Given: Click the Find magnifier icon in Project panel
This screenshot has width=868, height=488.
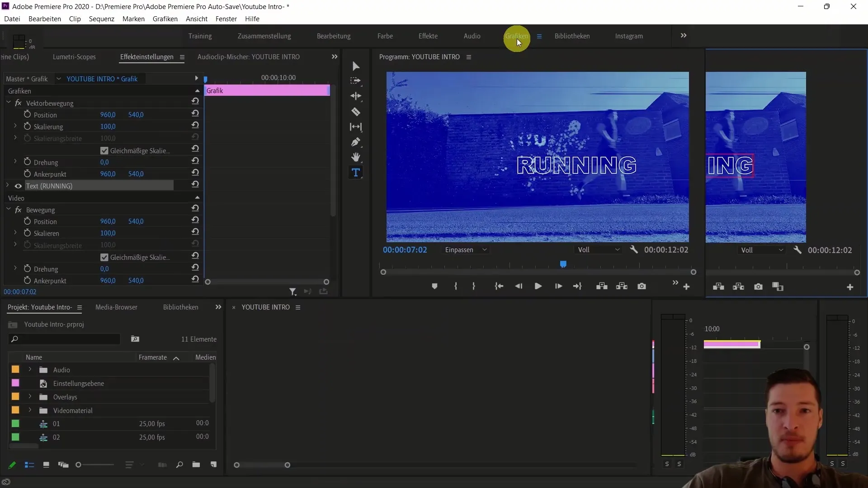Looking at the screenshot, I should click(x=179, y=465).
